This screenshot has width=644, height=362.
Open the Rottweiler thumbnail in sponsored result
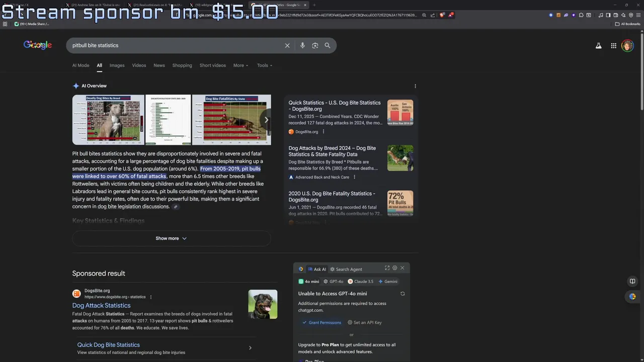pyautogui.click(x=263, y=304)
